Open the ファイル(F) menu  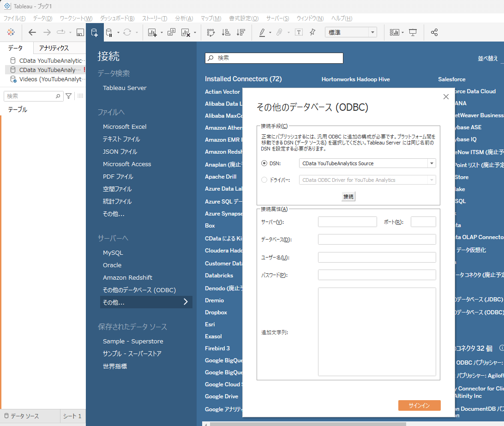click(x=14, y=18)
